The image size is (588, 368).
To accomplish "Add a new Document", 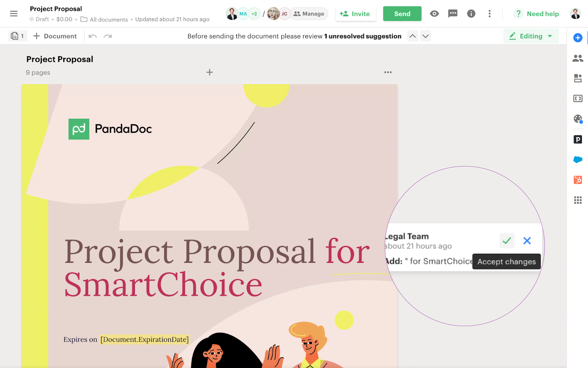I will pyautogui.click(x=55, y=36).
